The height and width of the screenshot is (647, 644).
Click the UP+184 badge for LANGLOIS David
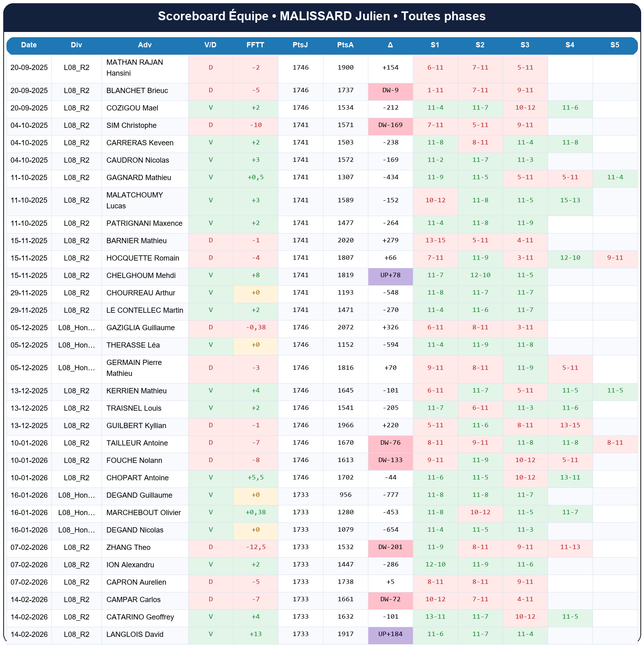click(x=390, y=634)
